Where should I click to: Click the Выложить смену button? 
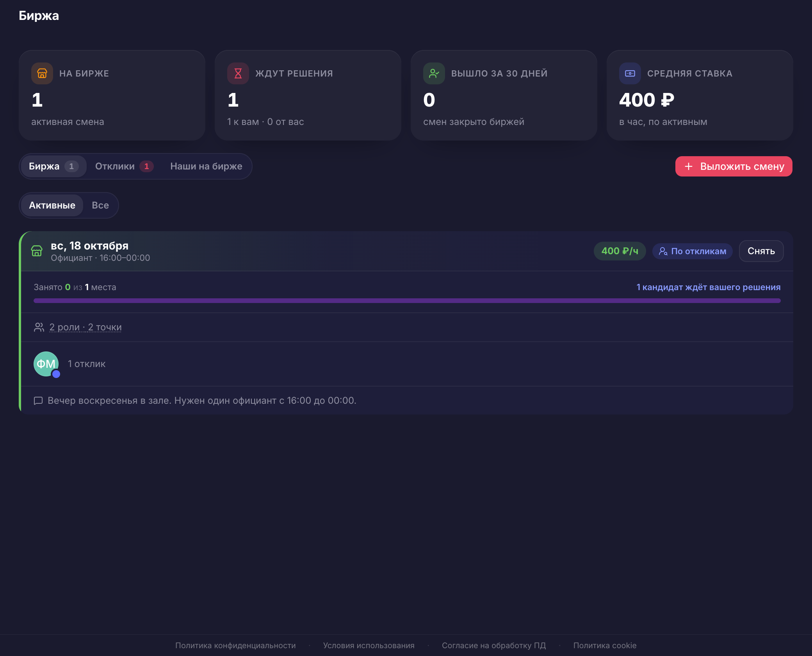click(x=734, y=166)
